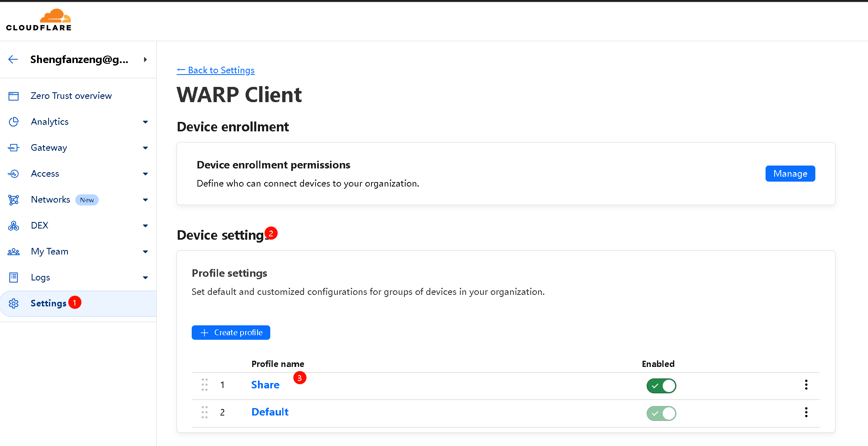The image size is (868, 446).
Task: Follow the Back to Settings link
Action: 216,70
